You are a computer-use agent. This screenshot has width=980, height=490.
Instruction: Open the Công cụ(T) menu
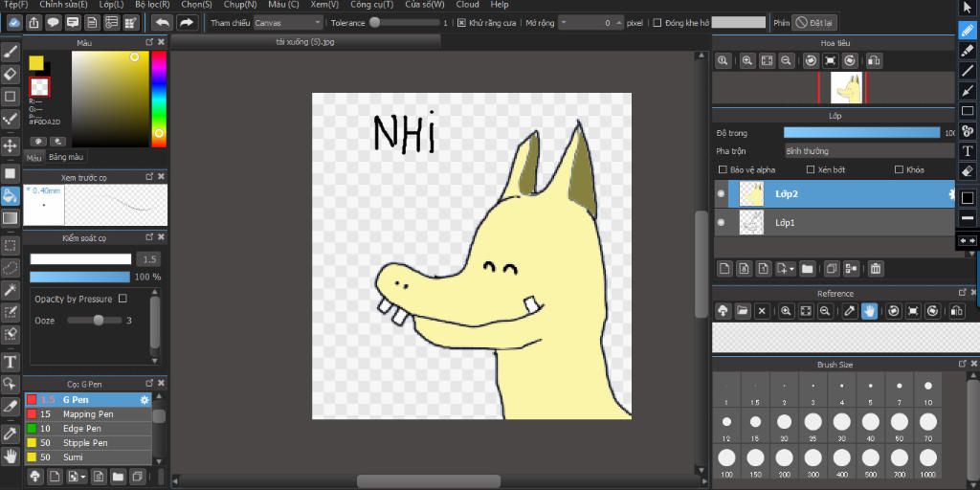coord(372,5)
